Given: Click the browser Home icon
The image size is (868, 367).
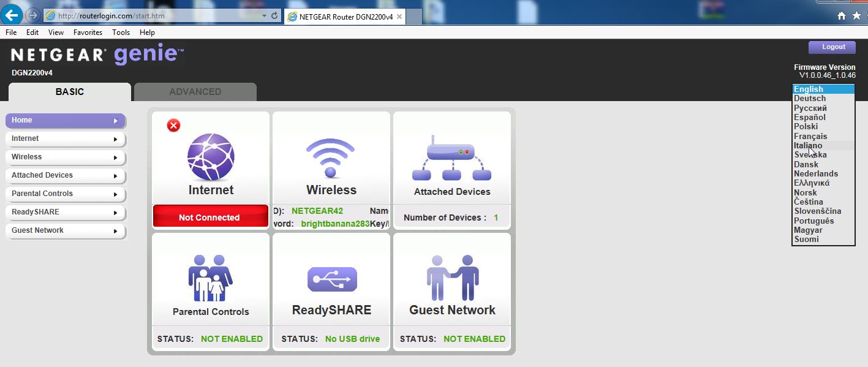Looking at the screenshot, I should (x=841, y=14).
